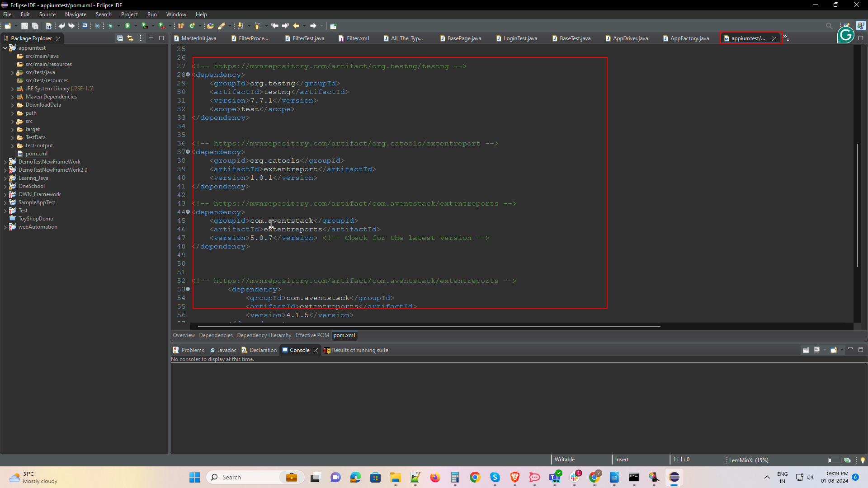This screenshot has width=868, height=488.
Task: Open Google Chrome from the taskbar
Action: (x=475, y=477)
